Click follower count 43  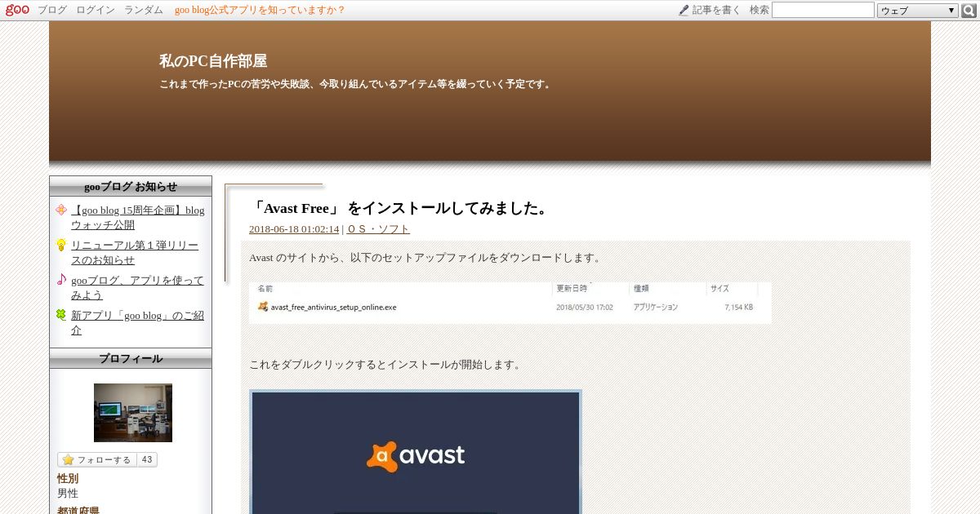tap(147, 459)
